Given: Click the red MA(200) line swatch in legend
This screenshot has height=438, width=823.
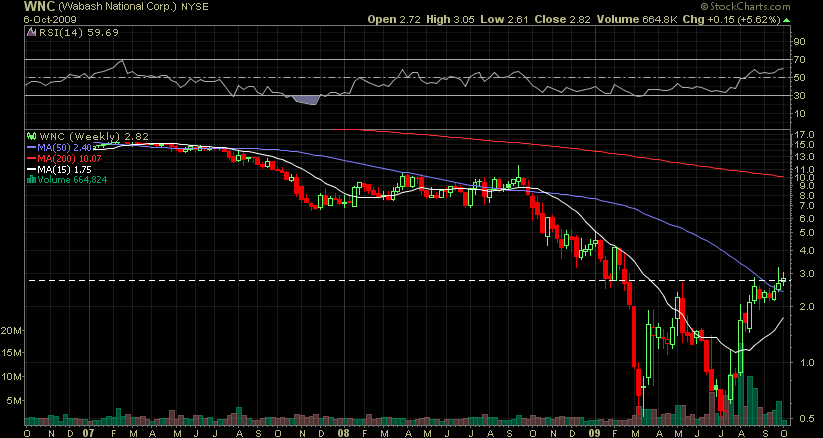Looking at the screenshot, I should [x=31, y=159].
